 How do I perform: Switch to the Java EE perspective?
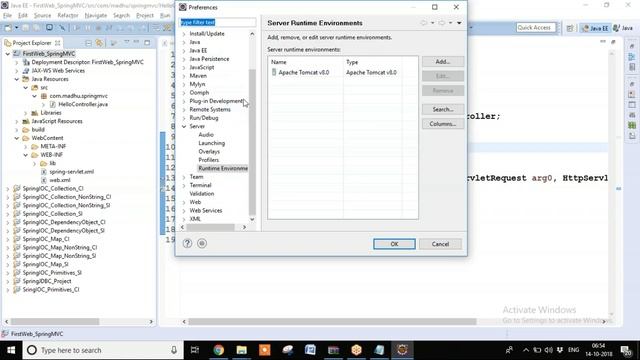click(596, 28)
